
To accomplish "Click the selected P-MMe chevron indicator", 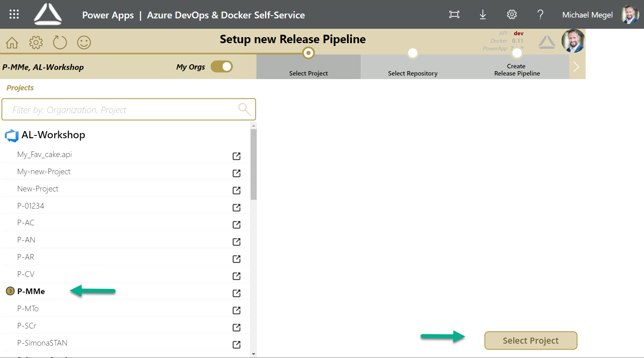I will pyautogui.click(x=10, y=291).
